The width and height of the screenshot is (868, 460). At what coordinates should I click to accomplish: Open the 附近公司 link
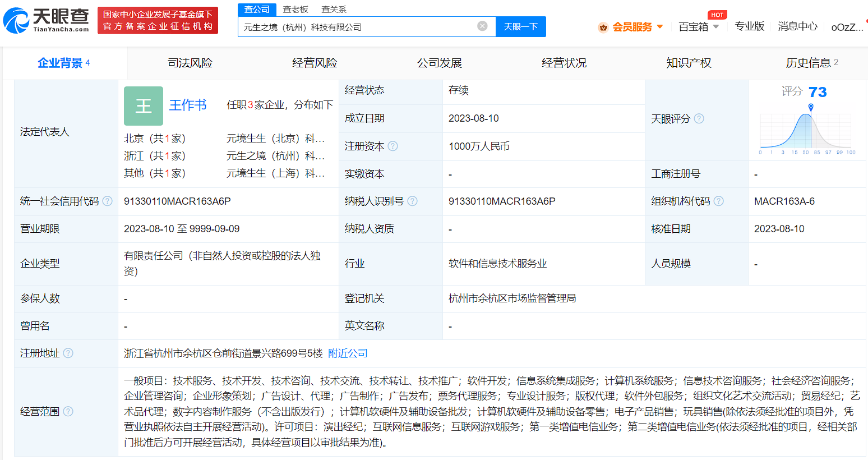tap(348, 353)
